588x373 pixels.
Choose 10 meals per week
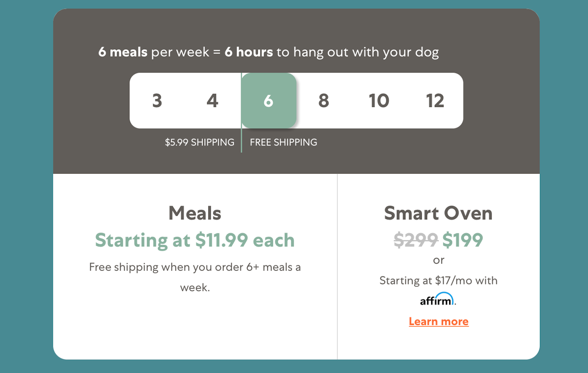click(x=379, y=101)
